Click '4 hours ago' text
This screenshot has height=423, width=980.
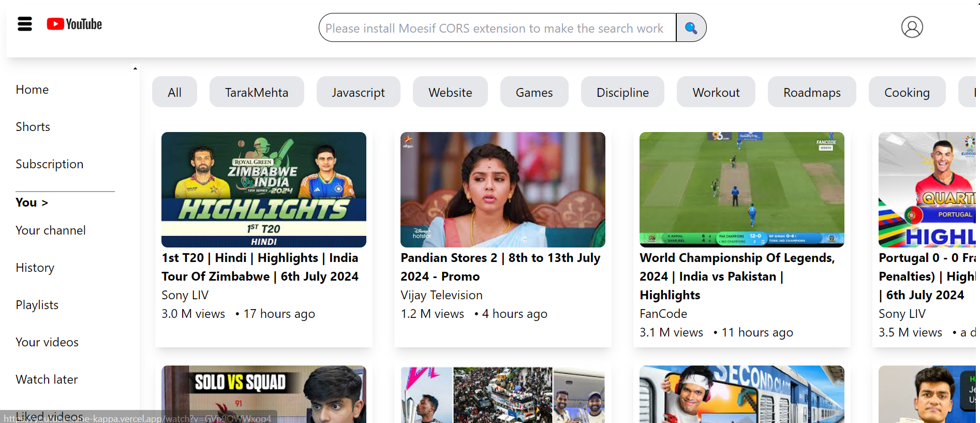click(514, 314)
